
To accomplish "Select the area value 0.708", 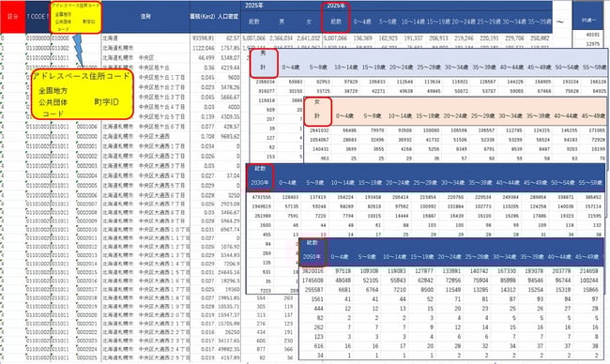I will click(207, 136).
